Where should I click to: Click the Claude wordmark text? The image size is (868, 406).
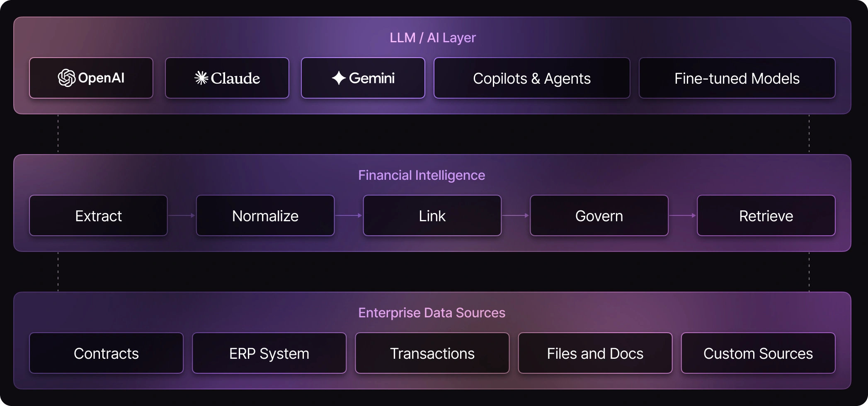tap(235, 78)
